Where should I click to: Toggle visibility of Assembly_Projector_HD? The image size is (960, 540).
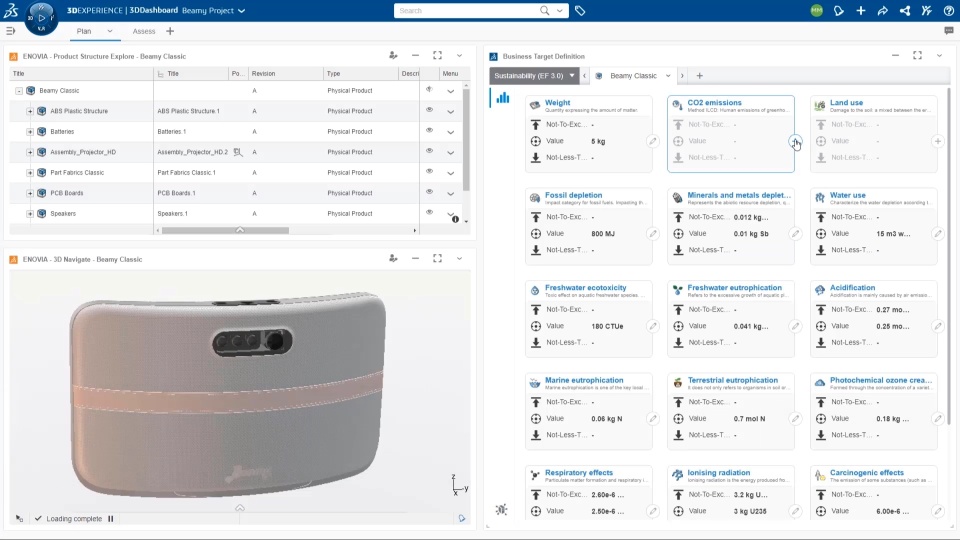click(429, 151)
